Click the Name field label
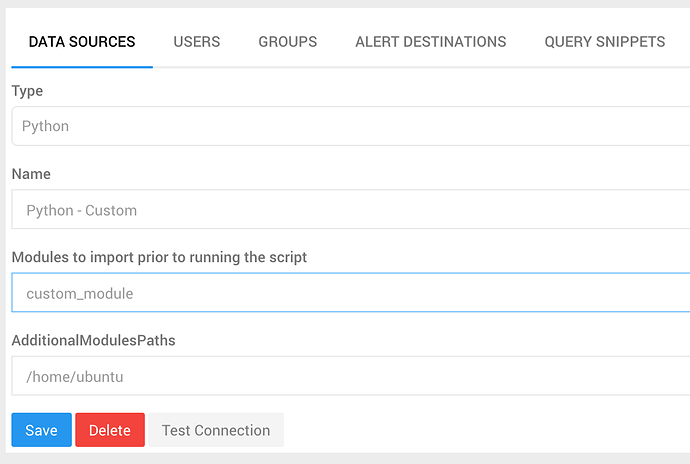 click(31, 174)
